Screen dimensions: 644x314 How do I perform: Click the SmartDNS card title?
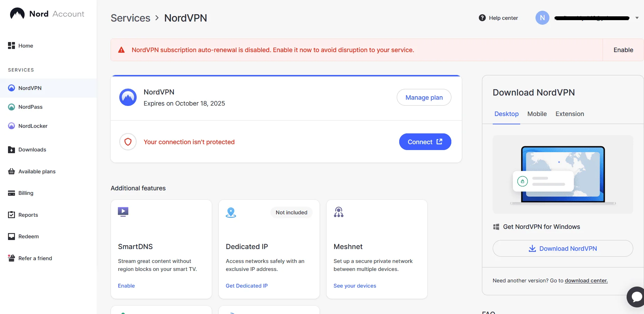[135, 247]
